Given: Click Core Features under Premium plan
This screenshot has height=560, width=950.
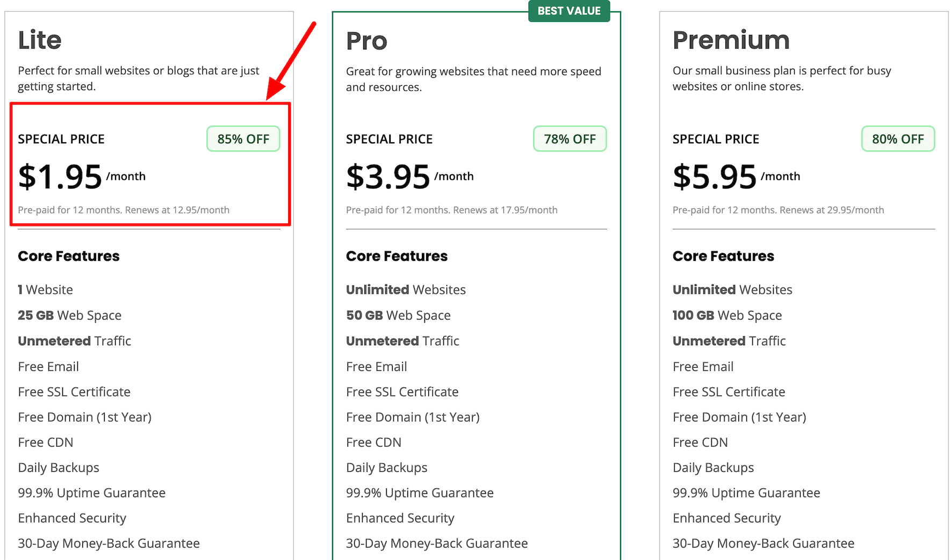Looking at the screenshot, I should [x=723, y=256].
